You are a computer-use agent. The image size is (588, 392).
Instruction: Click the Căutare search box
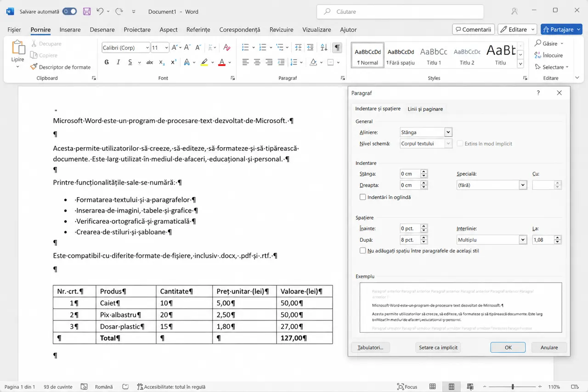coord(400,11)
